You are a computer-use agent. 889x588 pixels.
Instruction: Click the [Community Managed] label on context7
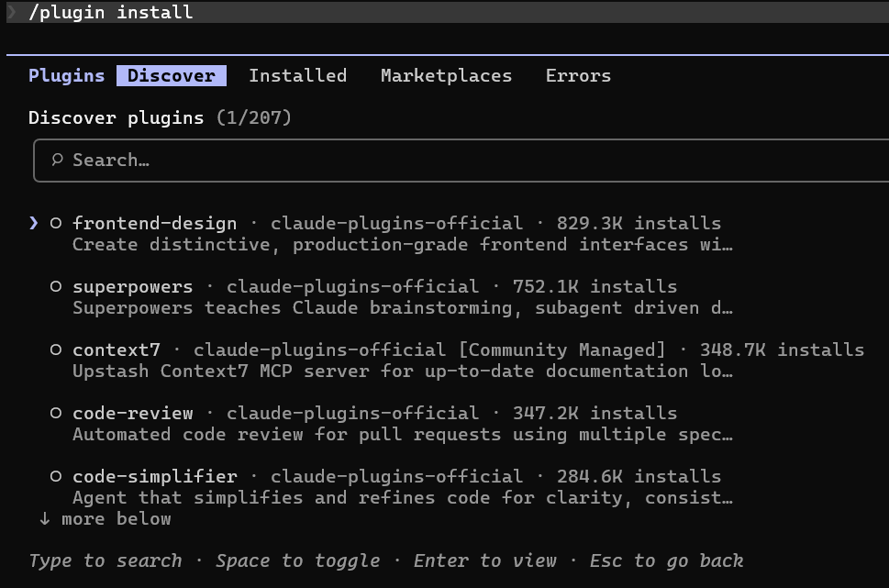(x=561, y=349)
